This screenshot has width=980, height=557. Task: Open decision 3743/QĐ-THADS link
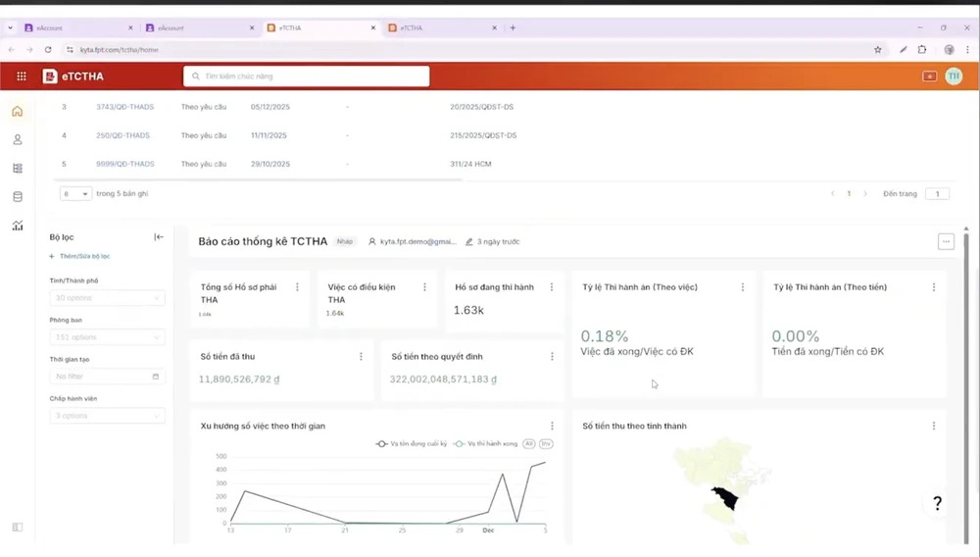pos(124,107)
